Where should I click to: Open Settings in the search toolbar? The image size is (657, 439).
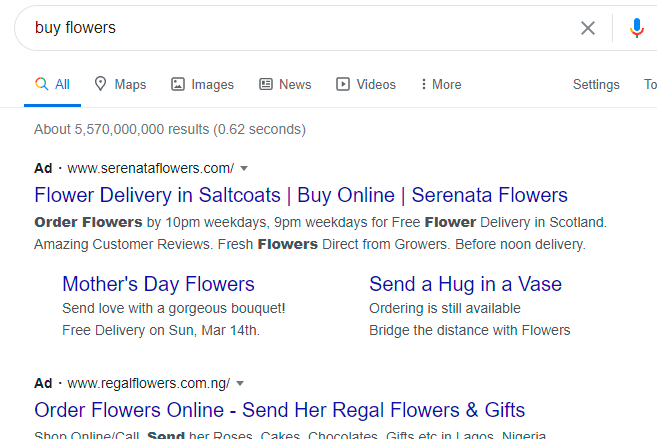tap(596, 84)
